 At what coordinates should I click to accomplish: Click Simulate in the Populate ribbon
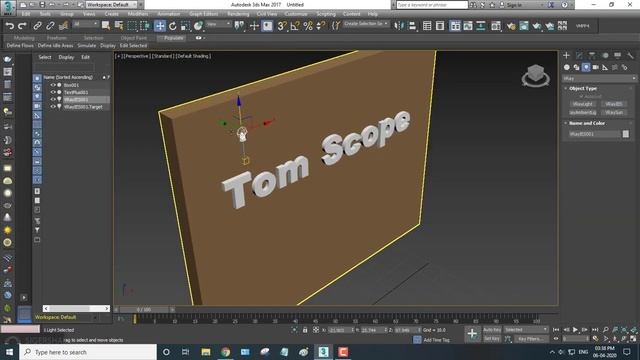coord(87,46)
